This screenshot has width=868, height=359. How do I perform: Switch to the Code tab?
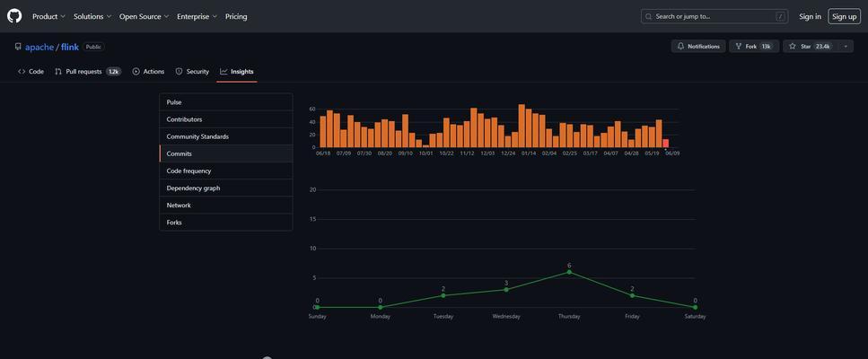(x=31, y=72)
